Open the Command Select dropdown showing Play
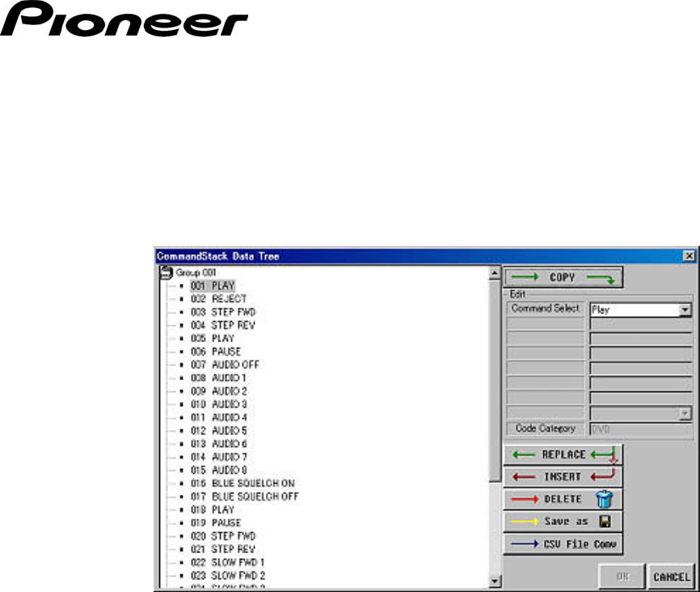 685,310
